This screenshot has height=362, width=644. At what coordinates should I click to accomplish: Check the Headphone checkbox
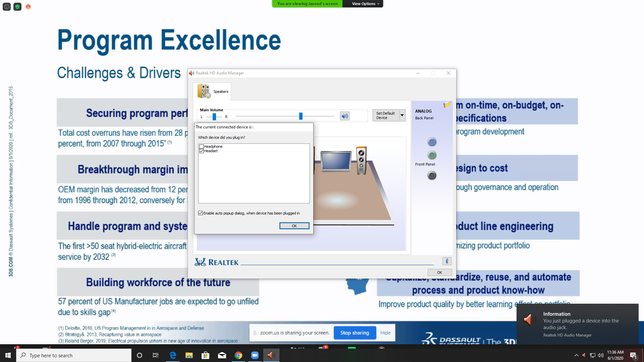[201, 146]
